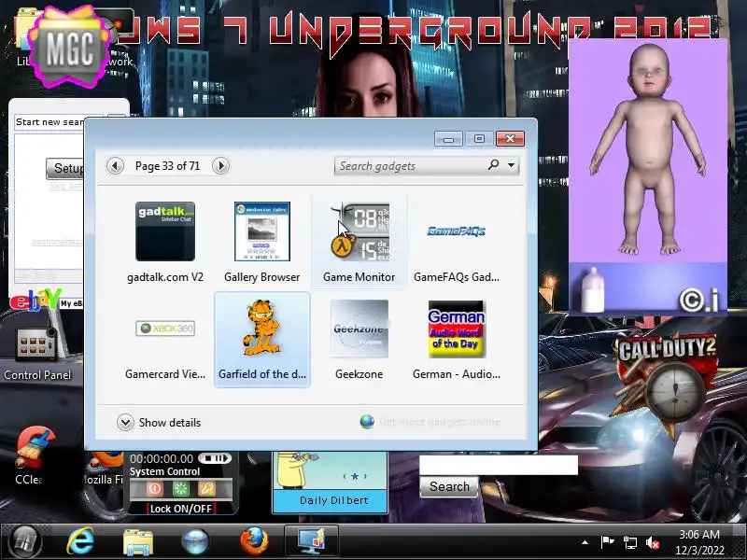Click the baby bottle in baby gadget
The width and height of the screenshot is (747, 560).
pos(593,289)
